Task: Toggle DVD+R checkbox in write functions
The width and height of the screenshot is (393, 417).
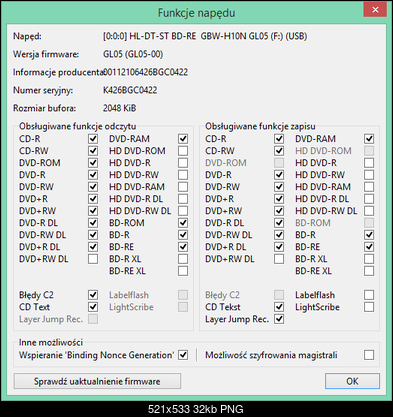Action: (279, 199)
